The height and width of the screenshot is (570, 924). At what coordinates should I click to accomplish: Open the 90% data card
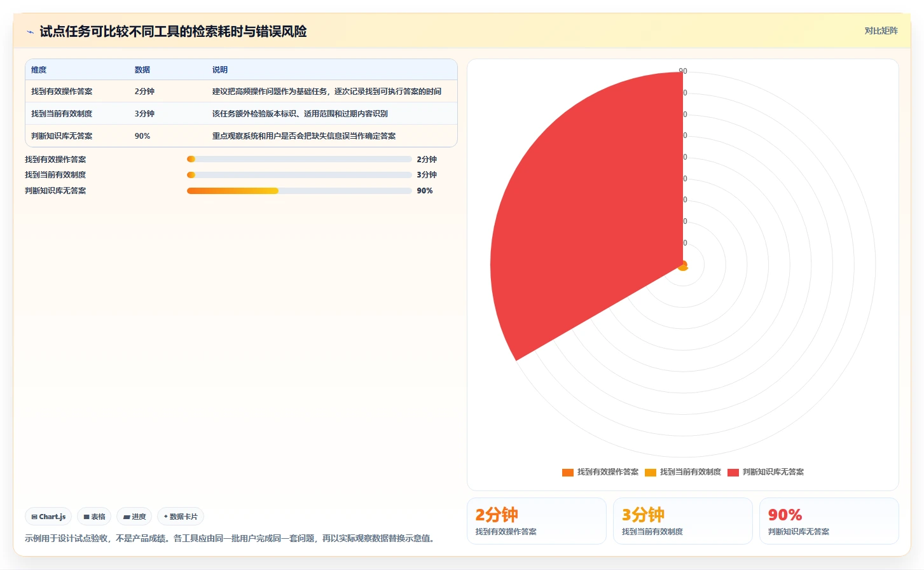click(829, 521)
